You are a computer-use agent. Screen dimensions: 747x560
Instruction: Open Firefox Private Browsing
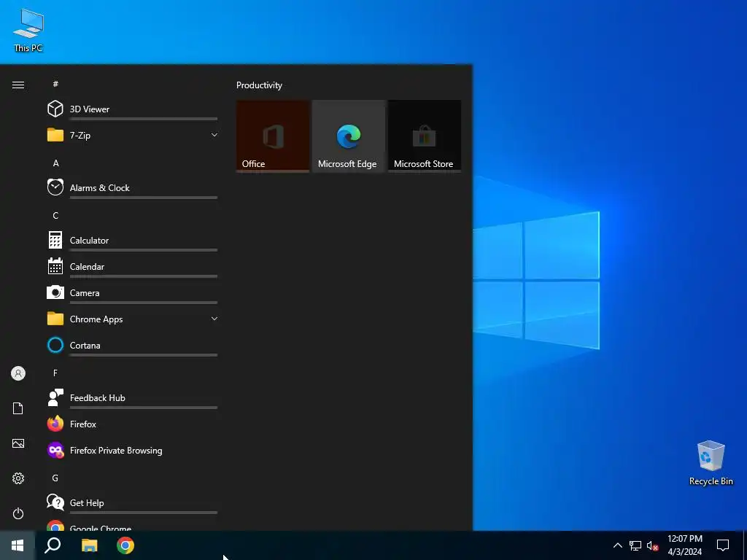(x=133, y=450)
